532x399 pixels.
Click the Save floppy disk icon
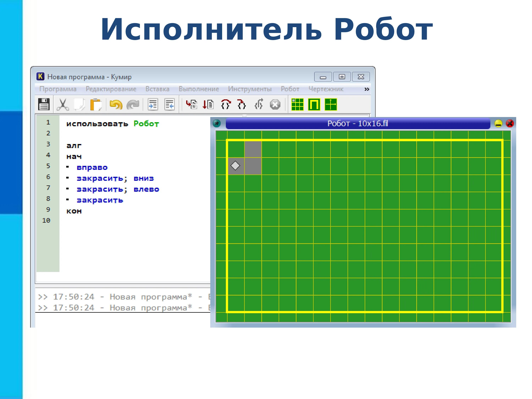[x=44, y=104]
